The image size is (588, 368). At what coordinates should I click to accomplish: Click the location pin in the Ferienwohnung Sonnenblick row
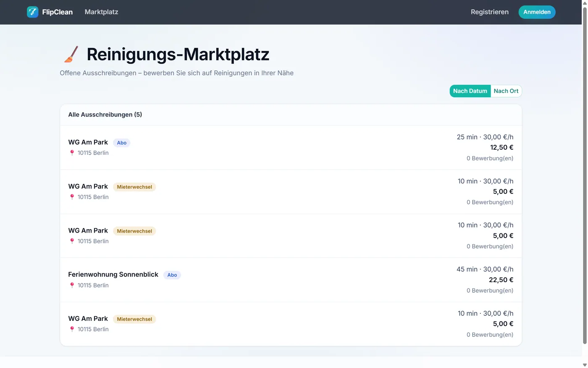72,285
